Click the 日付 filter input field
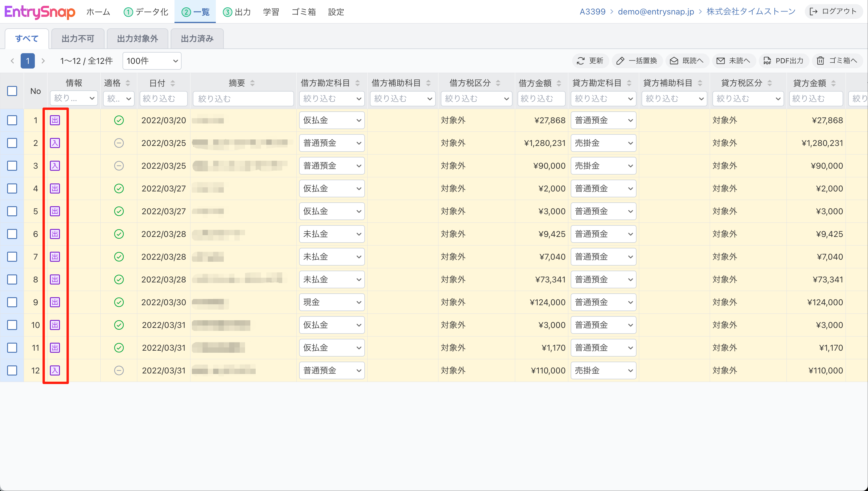868x491 pixels. pyautogui.click(x=164, y=98)
